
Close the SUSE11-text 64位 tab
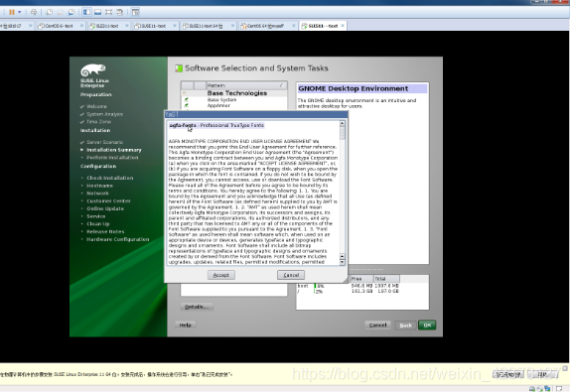[x=232, y=26]
